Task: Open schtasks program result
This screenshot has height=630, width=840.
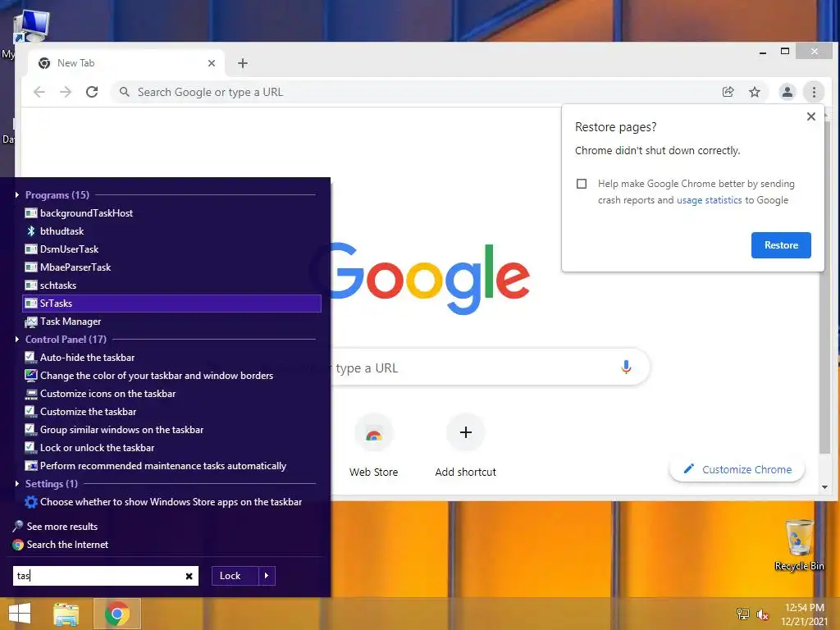Action: [172, 285]
